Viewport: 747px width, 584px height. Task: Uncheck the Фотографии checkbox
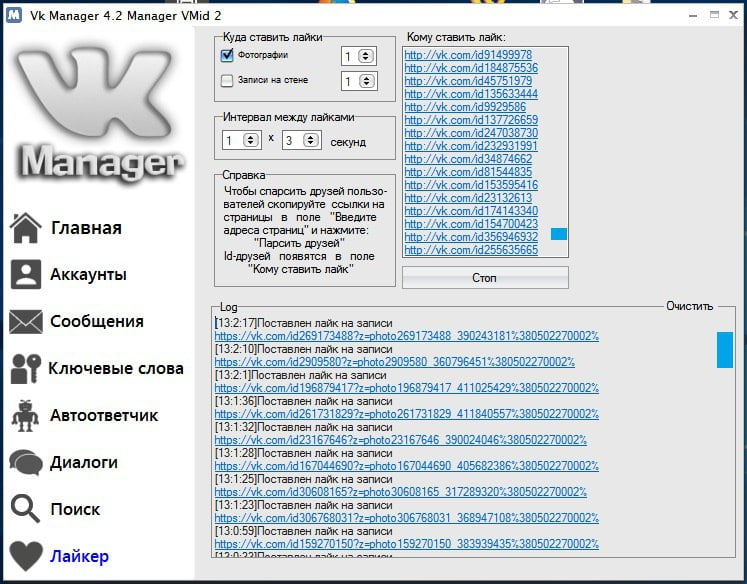227,55
